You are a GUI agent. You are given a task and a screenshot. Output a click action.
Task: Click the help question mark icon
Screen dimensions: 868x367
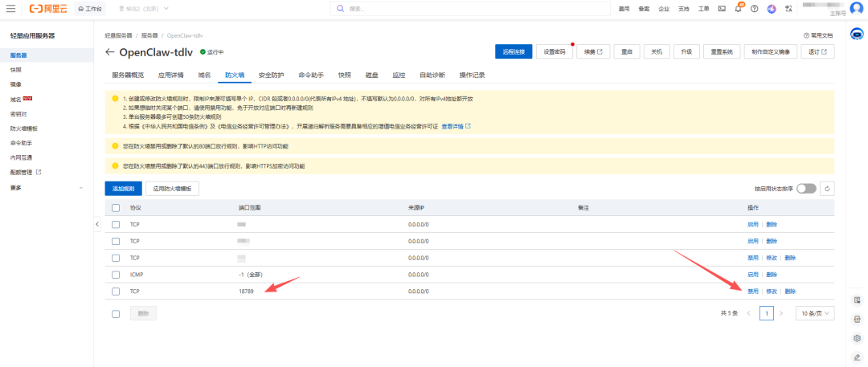pos(755,8)
